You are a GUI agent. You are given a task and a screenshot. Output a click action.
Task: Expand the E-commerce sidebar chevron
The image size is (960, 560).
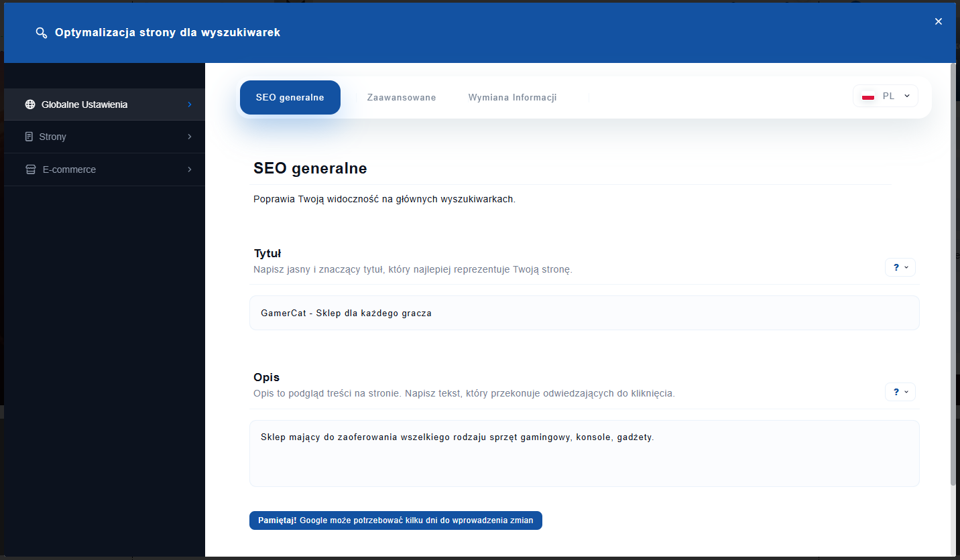190,169
